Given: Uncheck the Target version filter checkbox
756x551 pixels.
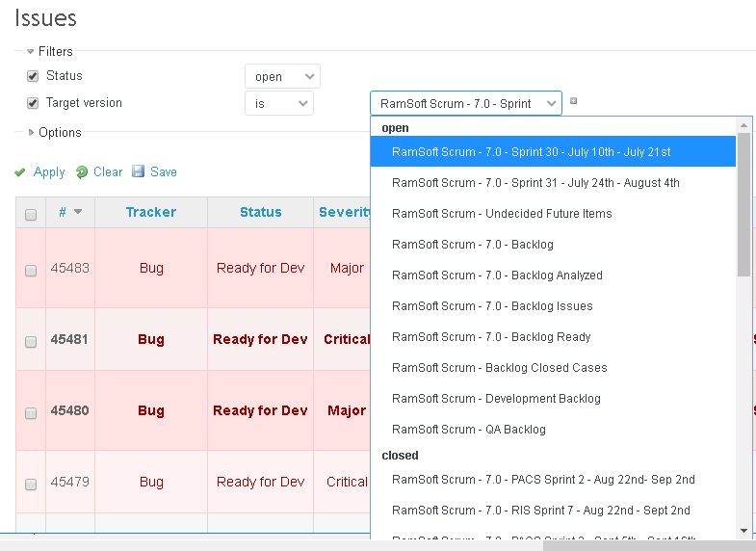Looking at the screenshot, I should click(x=33, y=103).
